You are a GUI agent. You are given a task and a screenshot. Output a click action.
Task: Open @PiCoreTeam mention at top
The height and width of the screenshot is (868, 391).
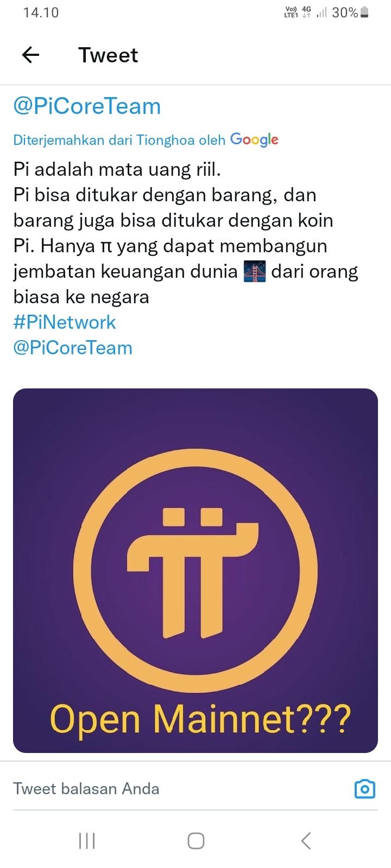(x=87, y=106)
